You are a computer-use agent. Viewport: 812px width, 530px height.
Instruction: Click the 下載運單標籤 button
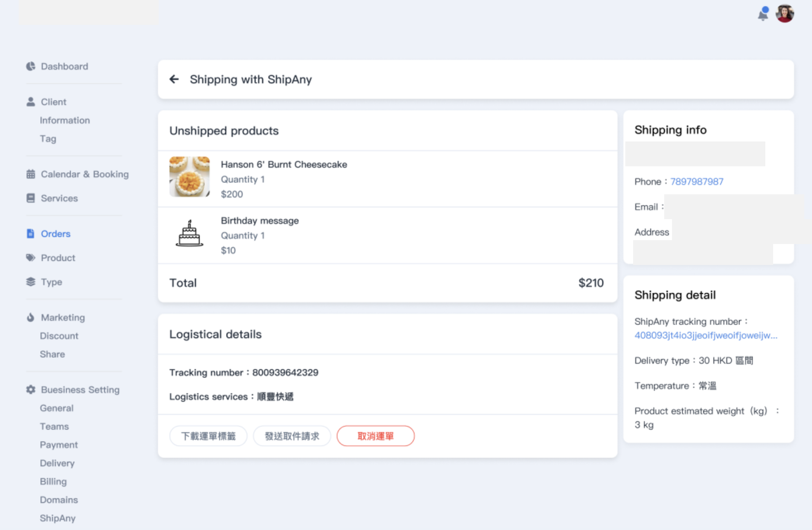[208, 436]
